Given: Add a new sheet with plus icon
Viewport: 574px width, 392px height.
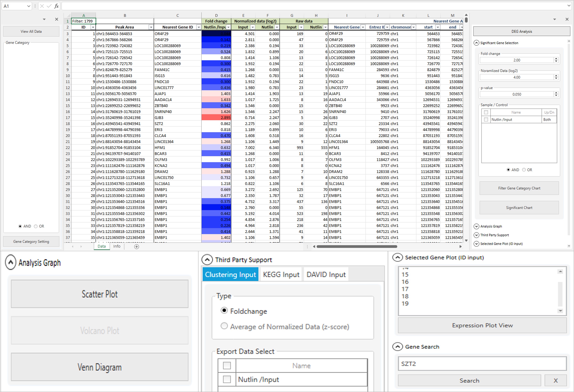Looking at the screenshot, I should (x=137, y=247).
